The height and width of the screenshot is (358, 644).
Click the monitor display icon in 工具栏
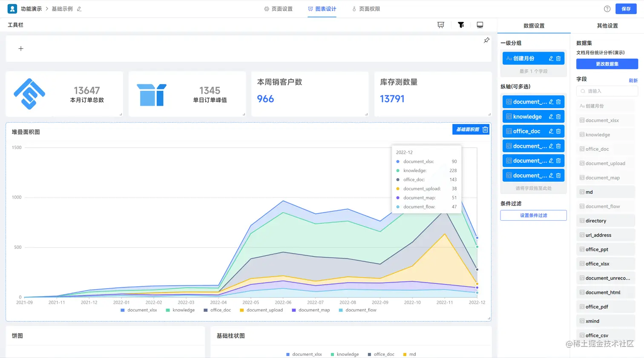coord(480,25)
